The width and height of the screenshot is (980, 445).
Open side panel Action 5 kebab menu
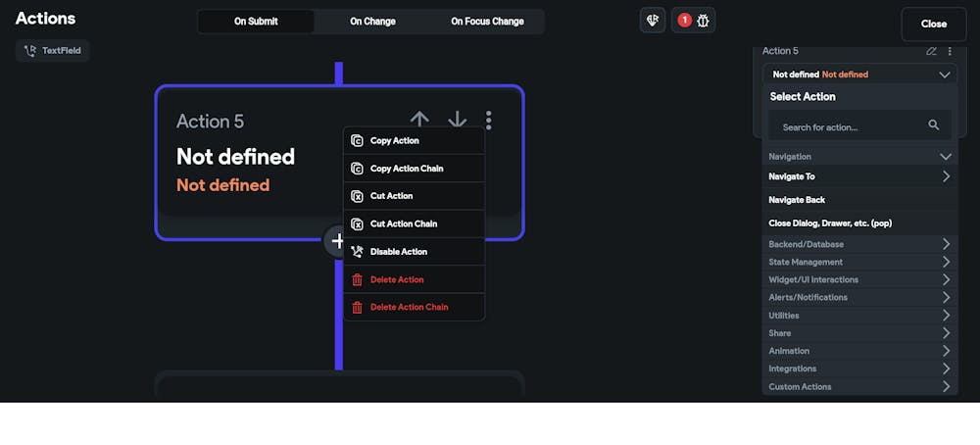(x=950, y=51)
